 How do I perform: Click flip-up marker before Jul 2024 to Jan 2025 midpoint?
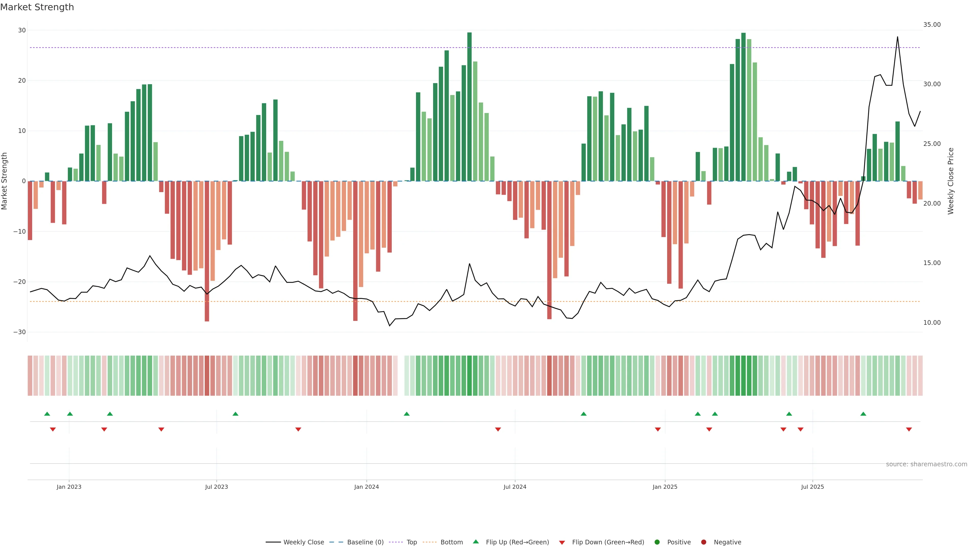pyautogui.click(x=584, y=414)
